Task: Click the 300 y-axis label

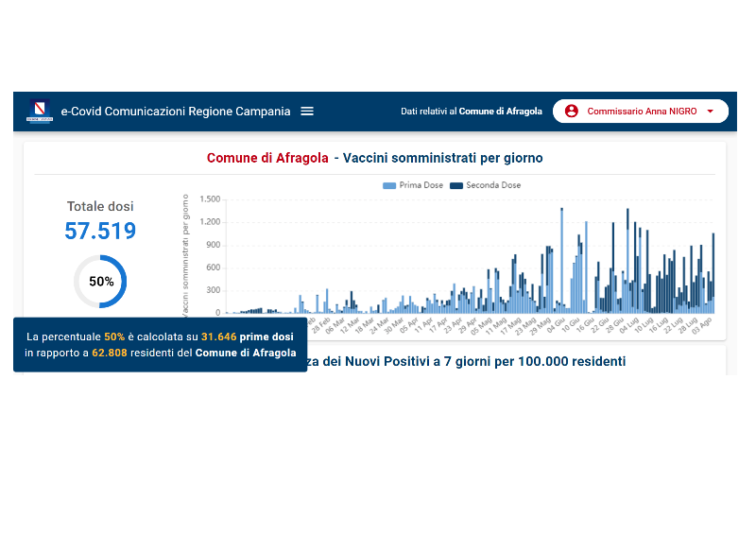Action: click(x=214, y=290)
